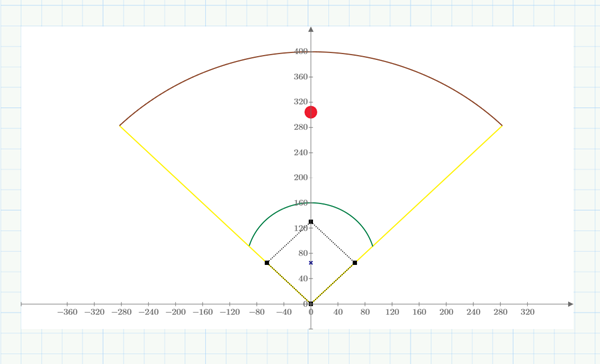Select the dotted line from second base to third base
This screenshot has width=600, height=364.
pos(289,242)
